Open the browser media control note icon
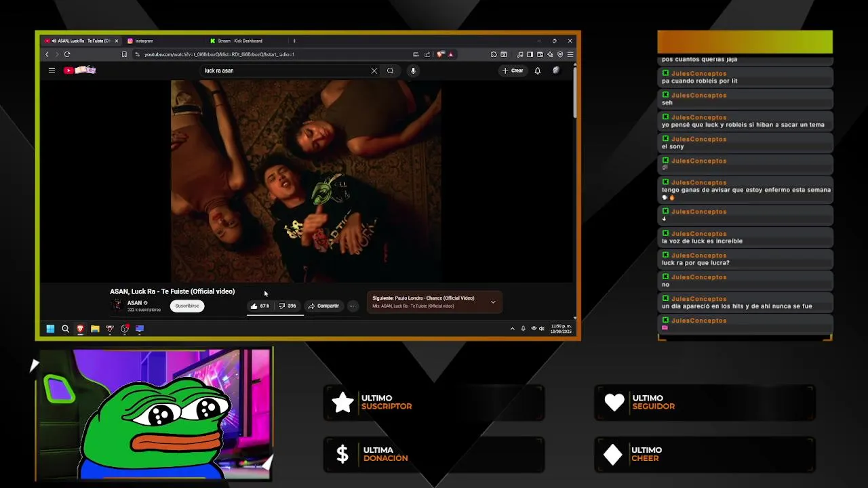Image resolution: width=868 pixels, height=488 pixels. click(x=520, y=54)
